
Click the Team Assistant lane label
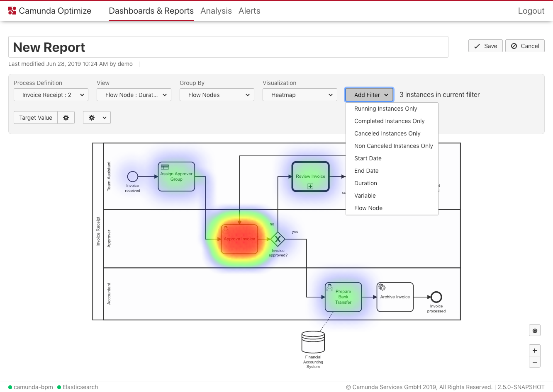tap(109, 176)
